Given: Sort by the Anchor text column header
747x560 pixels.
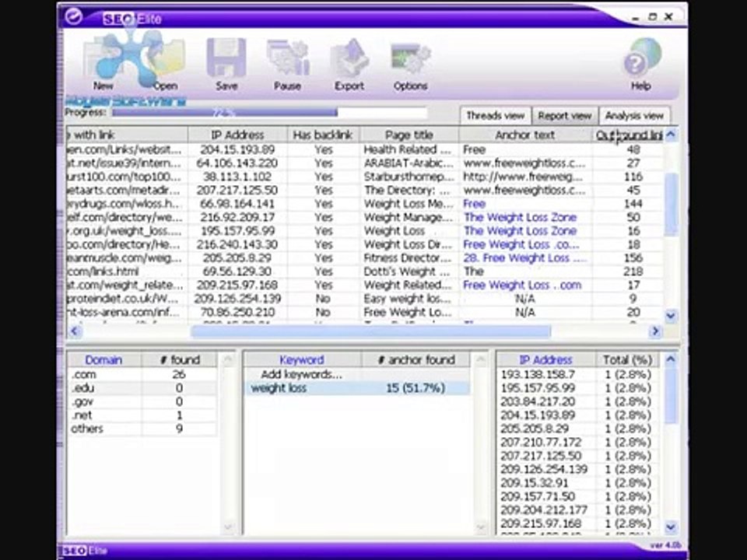Looking at the screenshot, I should [525, 135].
